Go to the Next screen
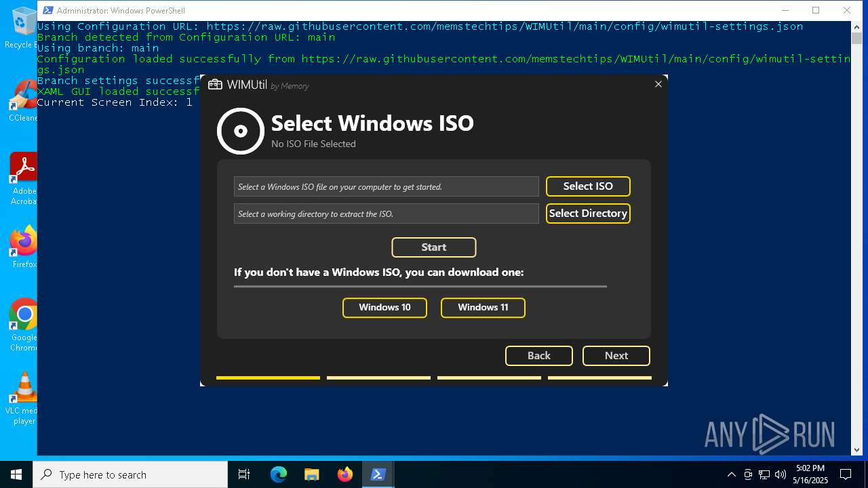 click(616, 356)
